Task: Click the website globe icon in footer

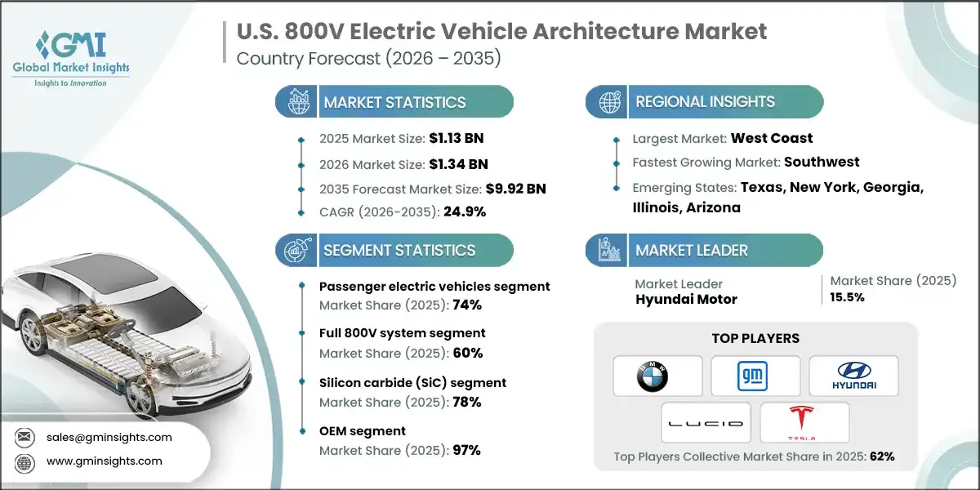Action: pyautogui.click(x=23, y=461)
